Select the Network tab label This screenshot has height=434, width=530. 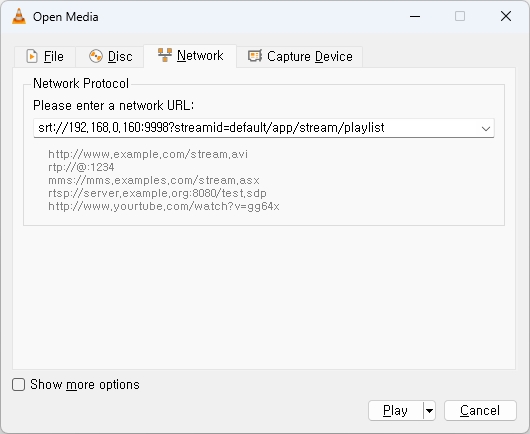(x=200, y=55)
